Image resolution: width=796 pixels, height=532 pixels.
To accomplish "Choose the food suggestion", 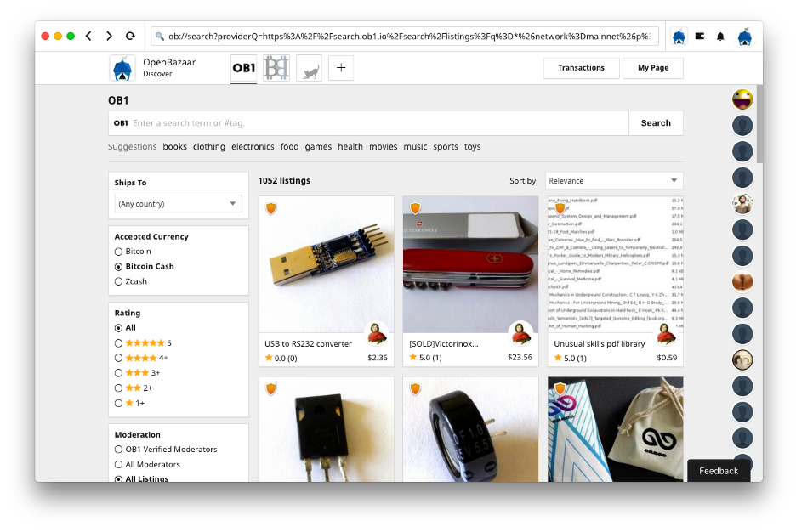I will click(289, 146).
